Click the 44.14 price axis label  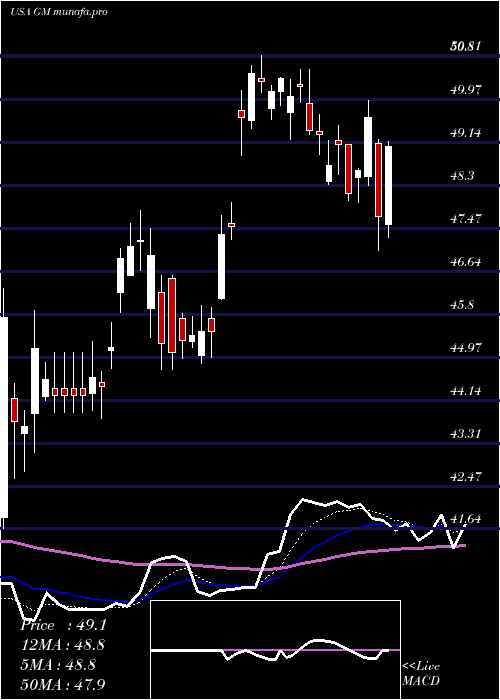(x=466, y=391)
